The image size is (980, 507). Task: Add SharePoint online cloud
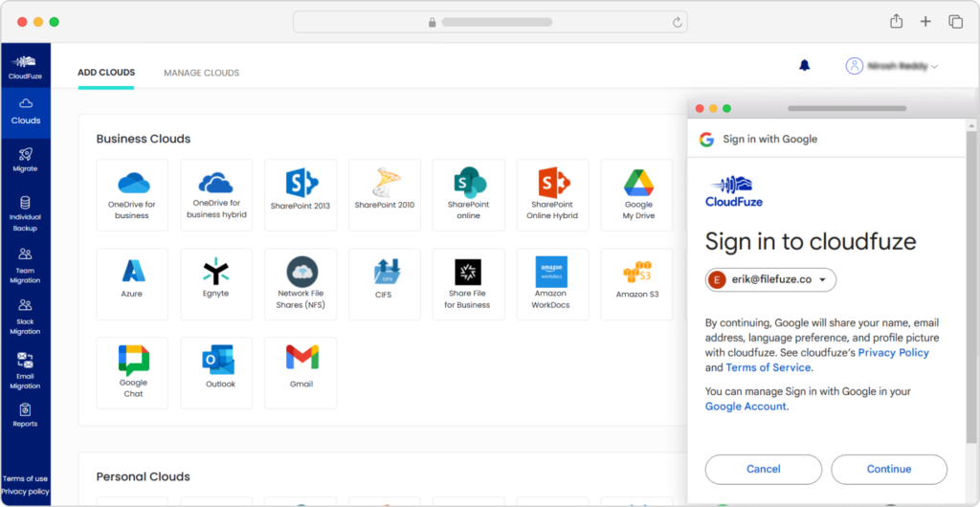469,195
